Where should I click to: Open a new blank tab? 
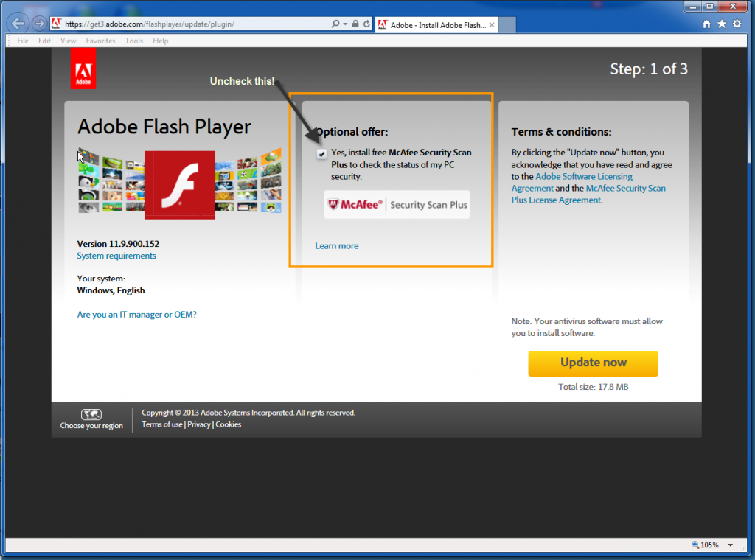coord(507,24)
